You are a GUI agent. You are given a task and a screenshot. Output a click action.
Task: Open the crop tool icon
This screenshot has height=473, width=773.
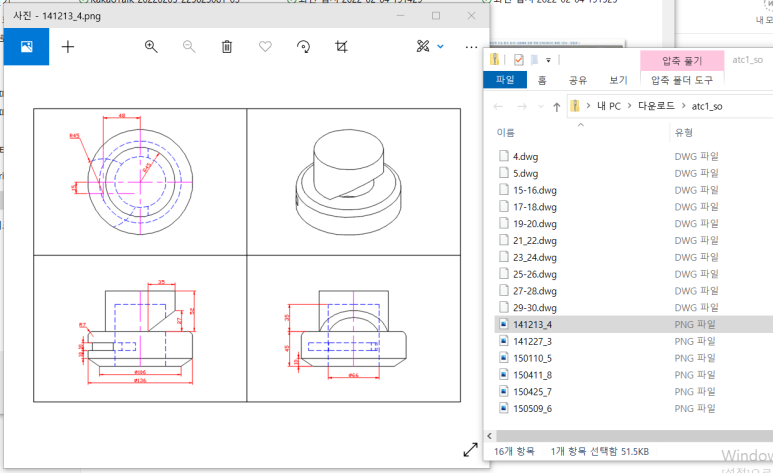point(341,46)
